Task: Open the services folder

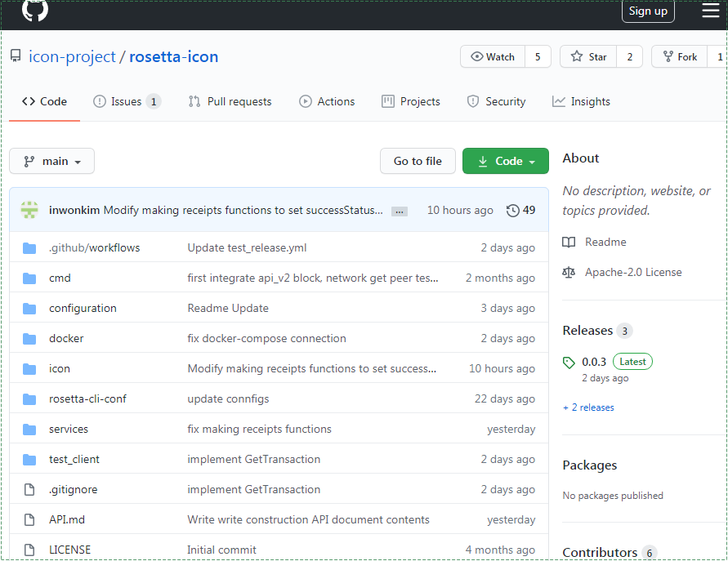Action: click(69, 429)
